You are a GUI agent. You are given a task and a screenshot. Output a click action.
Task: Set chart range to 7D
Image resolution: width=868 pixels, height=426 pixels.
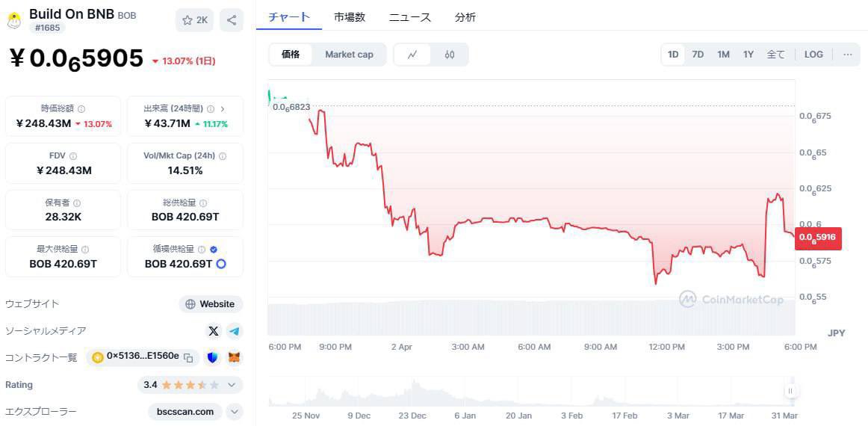click(698, 55)
